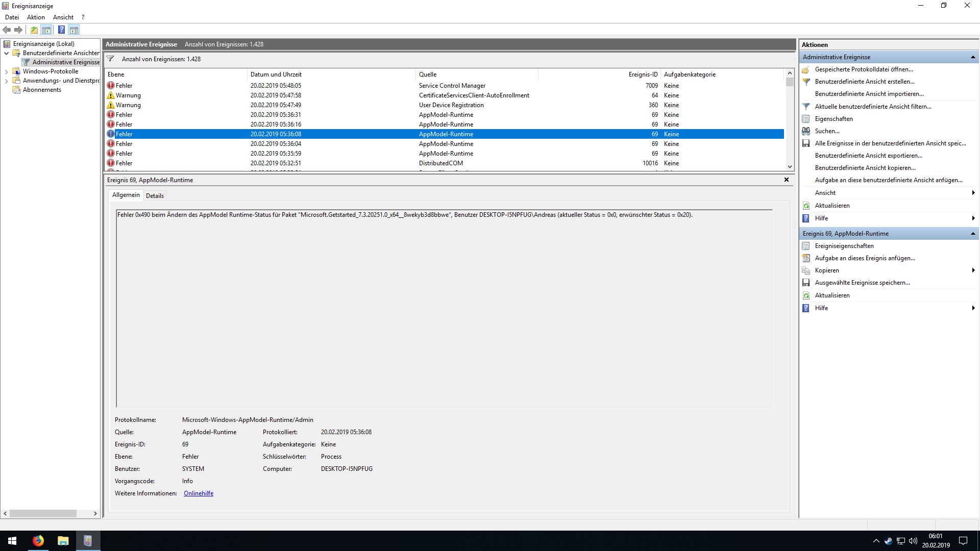The image size is (980, 551).
Task: Click the Ereigniseigenschaften icon
Action: point(806,246)
